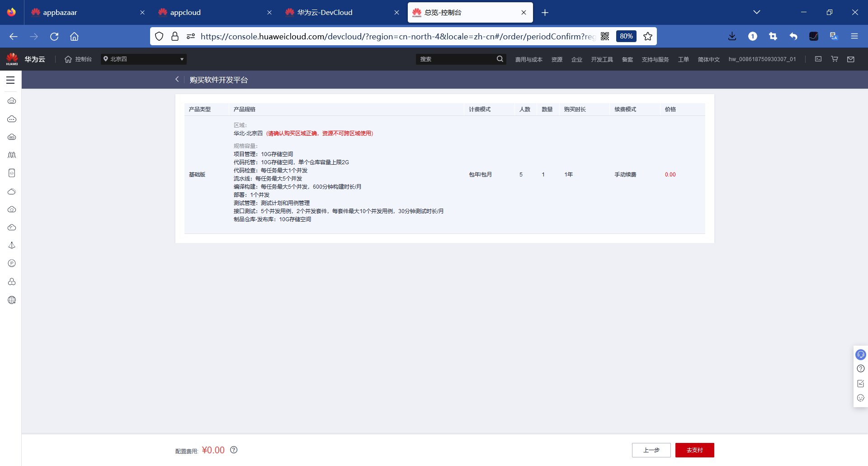Click the 手动续费 renewal mode cell

(625, 175)
